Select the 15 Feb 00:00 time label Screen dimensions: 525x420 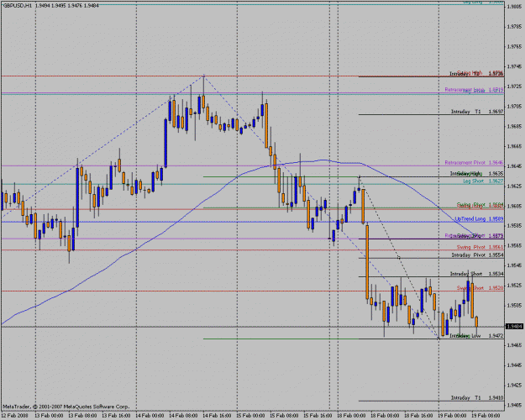[250, 415]
